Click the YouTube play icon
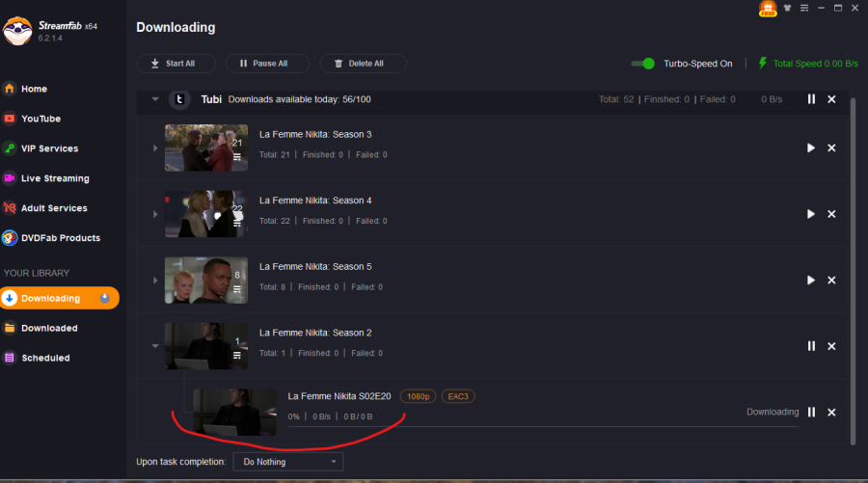The height and width of the screenshot is (483, 868). (10, 119)
